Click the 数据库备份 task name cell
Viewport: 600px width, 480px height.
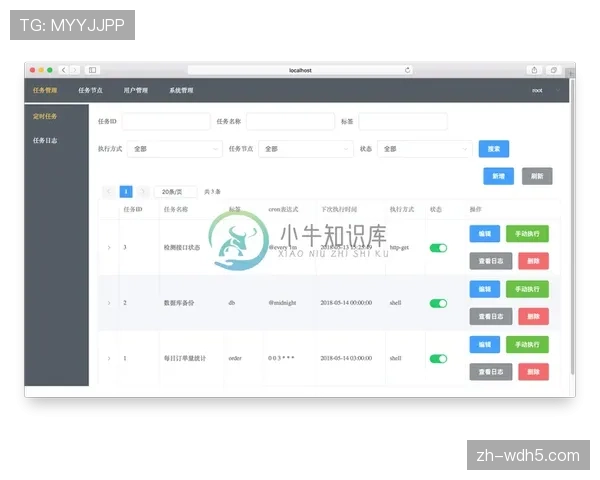coord(179,303)
